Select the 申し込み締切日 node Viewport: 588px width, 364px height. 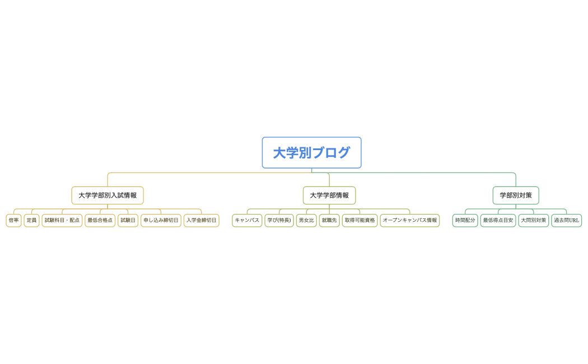coord(160,220)
